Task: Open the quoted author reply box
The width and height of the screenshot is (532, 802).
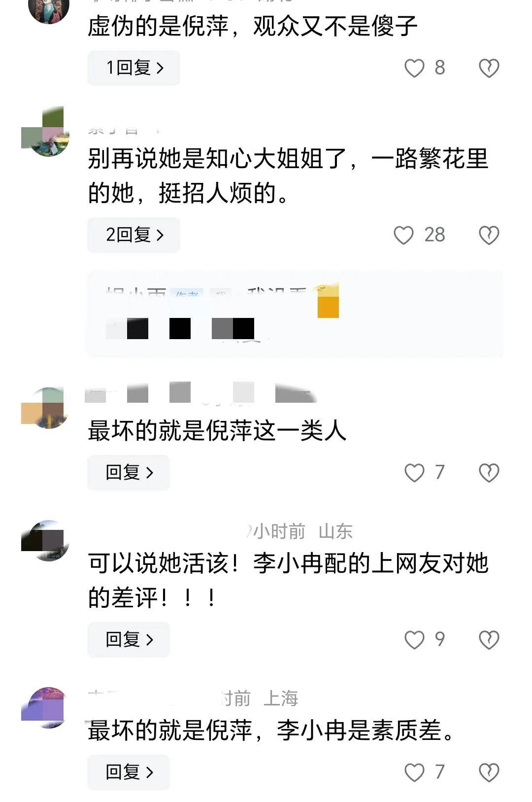Action: [x=295, y=314]
